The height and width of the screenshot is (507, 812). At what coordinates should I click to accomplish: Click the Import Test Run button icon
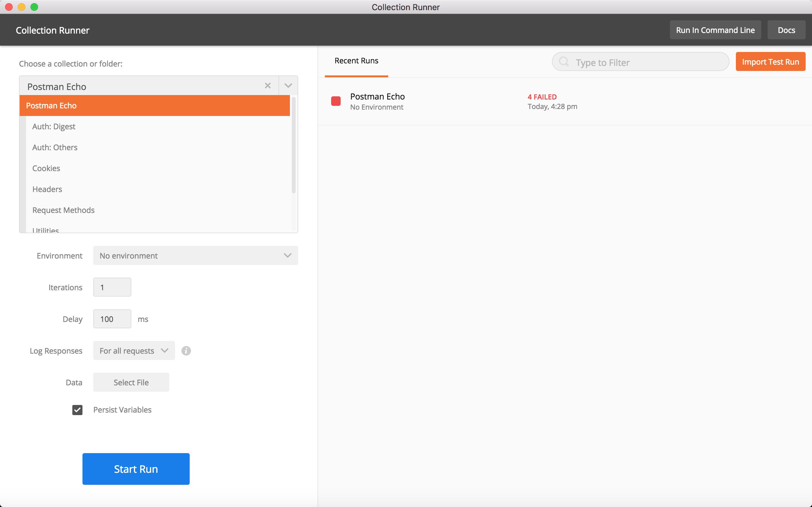[770, 61]
